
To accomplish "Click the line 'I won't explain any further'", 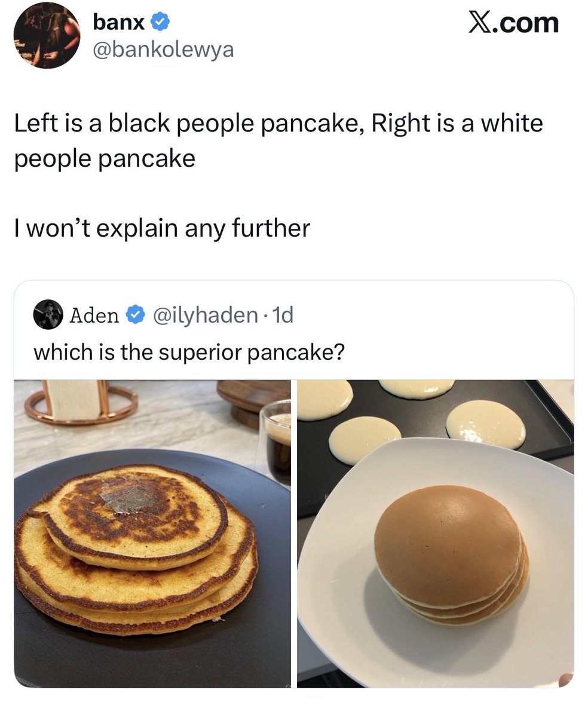I will [162, 228].
